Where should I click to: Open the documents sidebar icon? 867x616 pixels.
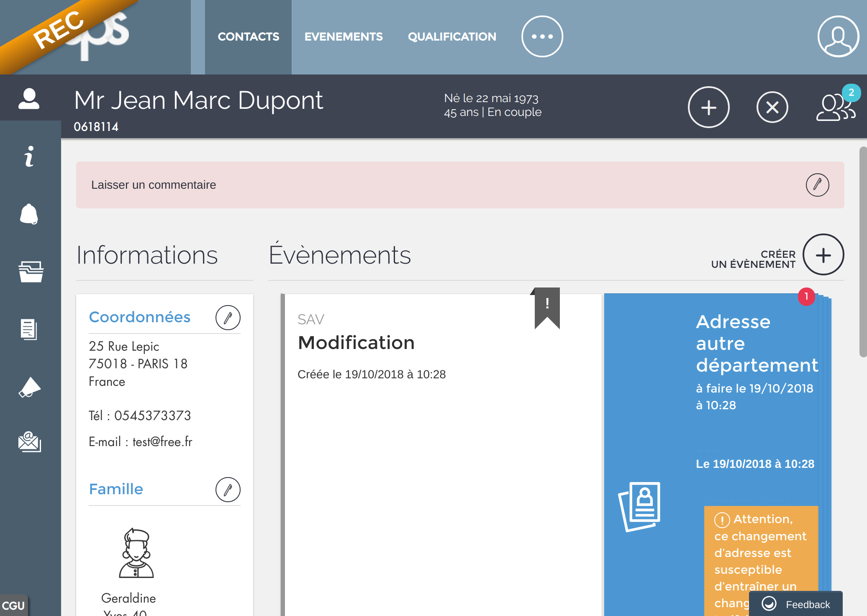pos(29,330)
